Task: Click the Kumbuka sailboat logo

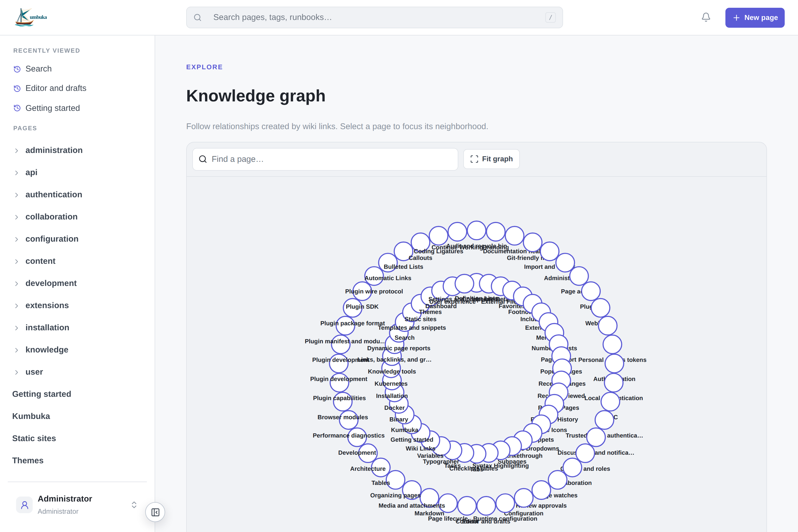Action: [x=31, y=17]
